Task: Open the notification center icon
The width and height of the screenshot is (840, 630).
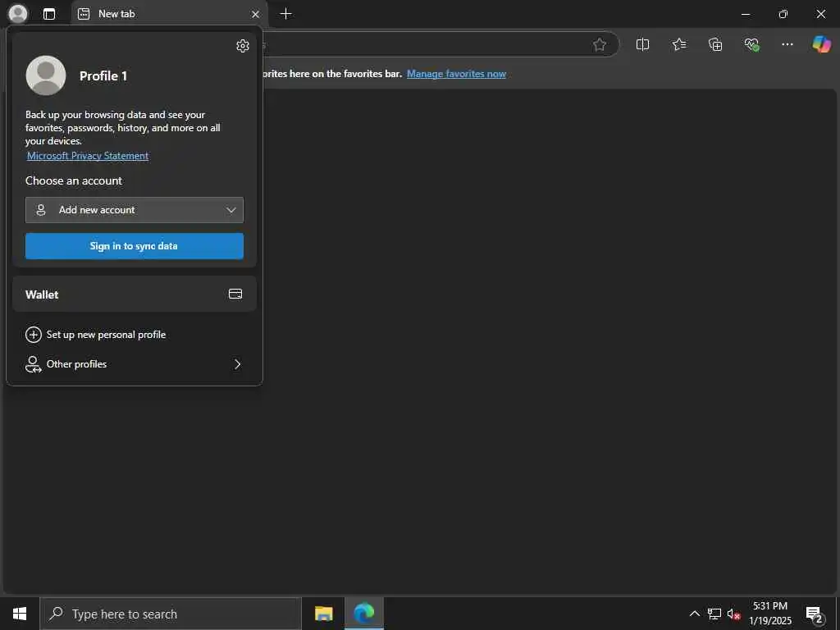Action: point(815,614)
